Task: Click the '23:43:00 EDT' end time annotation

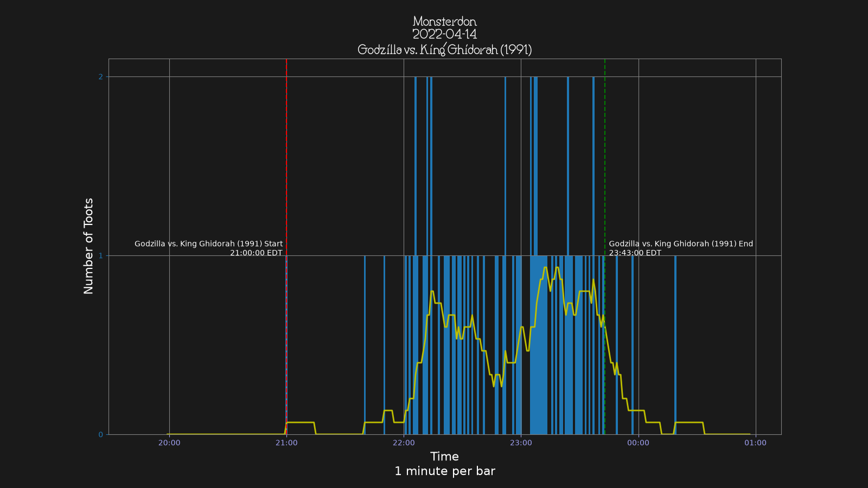Action: coord(635,253)
